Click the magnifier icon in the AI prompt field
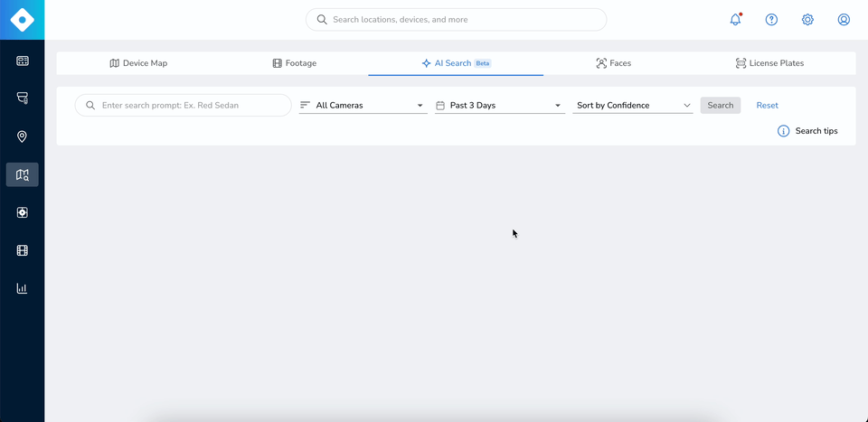 90,105
